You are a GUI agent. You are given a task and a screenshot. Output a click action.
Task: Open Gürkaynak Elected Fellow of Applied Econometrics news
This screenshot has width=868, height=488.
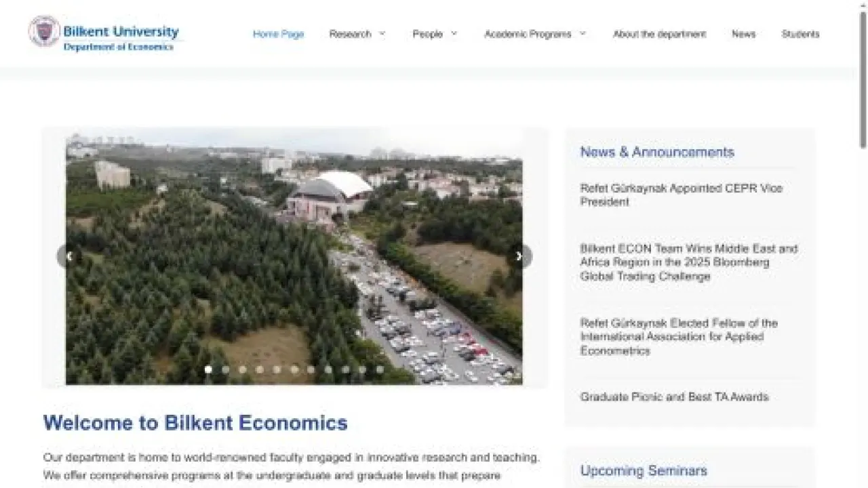679,337
